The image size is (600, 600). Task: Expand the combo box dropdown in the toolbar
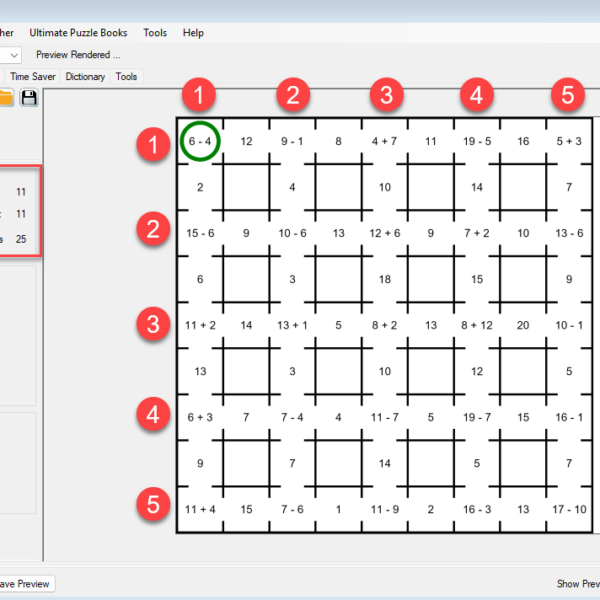click(x=13, y=55)
